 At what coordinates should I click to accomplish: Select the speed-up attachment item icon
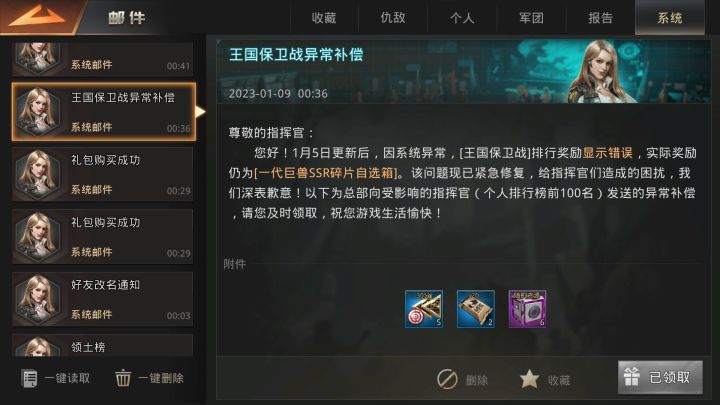[424, 309]
